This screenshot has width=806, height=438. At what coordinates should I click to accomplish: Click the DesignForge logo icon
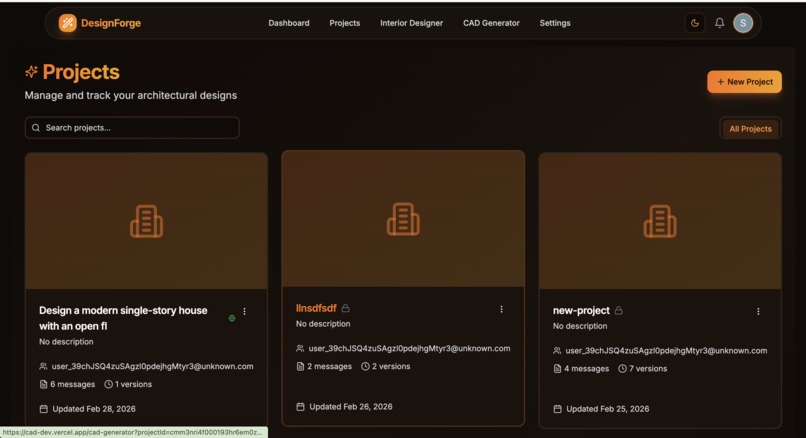point(67,23)
